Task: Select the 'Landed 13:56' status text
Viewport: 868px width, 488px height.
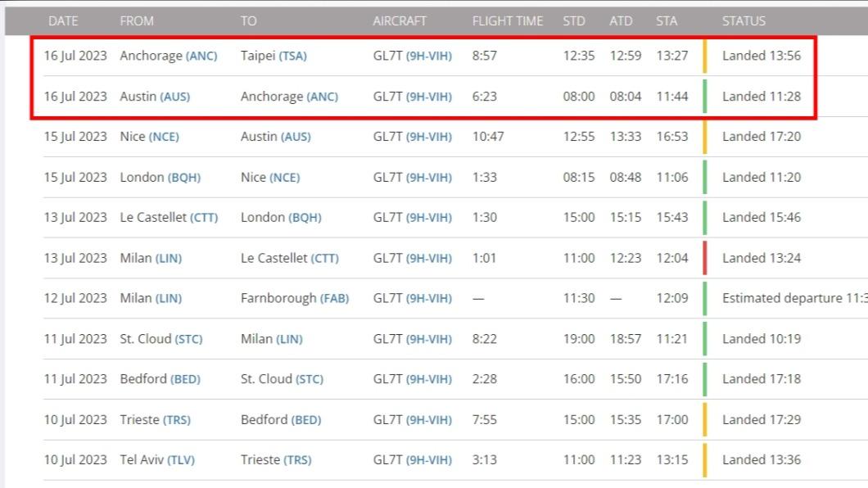Action: click(762, 56)
